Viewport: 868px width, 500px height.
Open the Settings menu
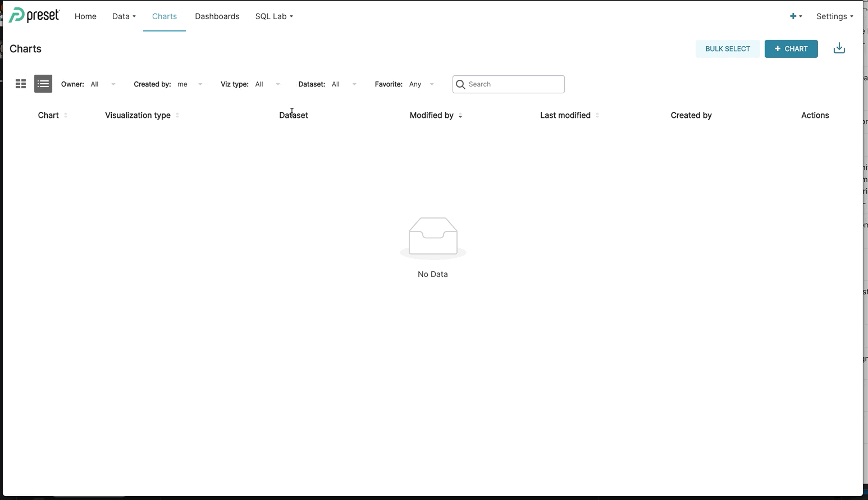835,16
